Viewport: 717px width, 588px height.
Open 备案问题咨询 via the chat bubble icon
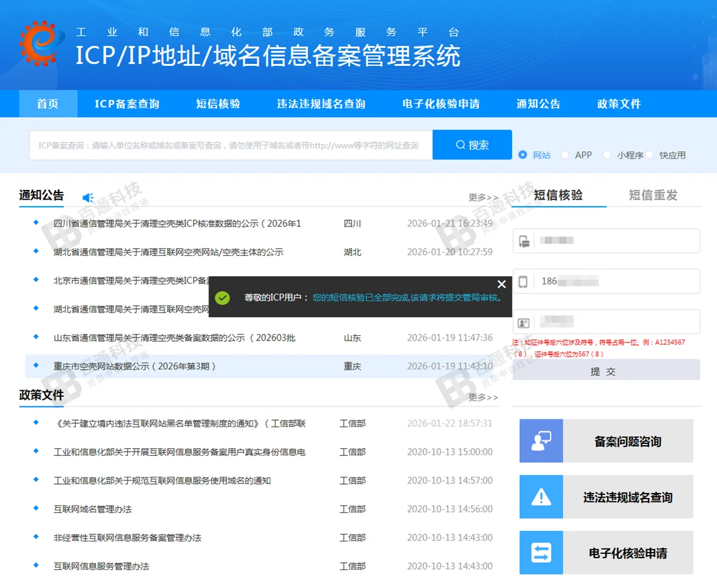541,440
